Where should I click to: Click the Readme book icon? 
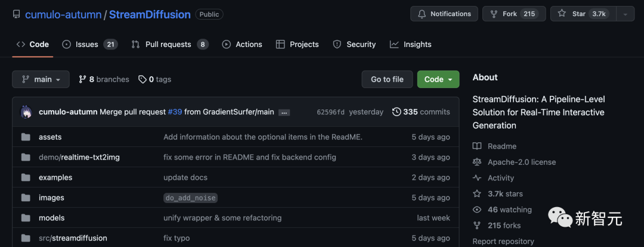point(477,146)
